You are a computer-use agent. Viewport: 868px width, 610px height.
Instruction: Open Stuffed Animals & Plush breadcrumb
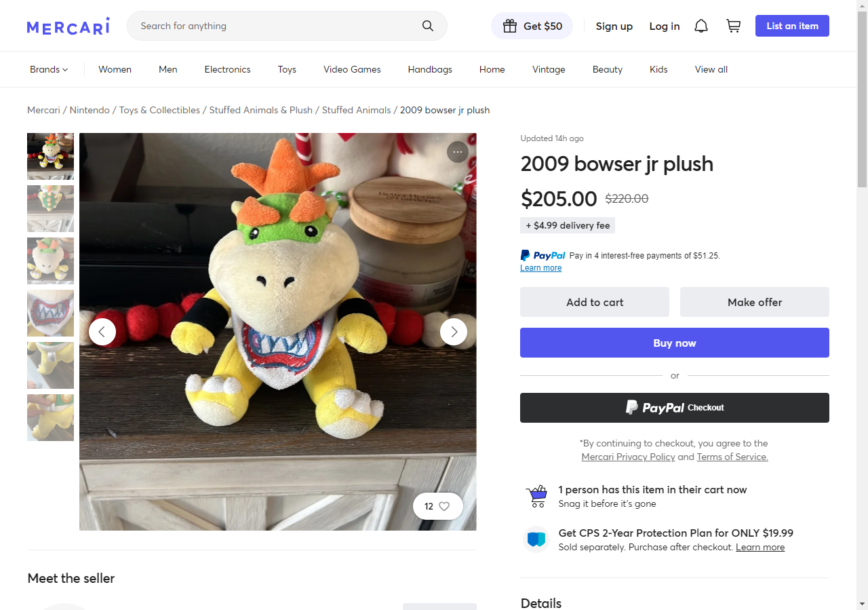tap(261, 110)
